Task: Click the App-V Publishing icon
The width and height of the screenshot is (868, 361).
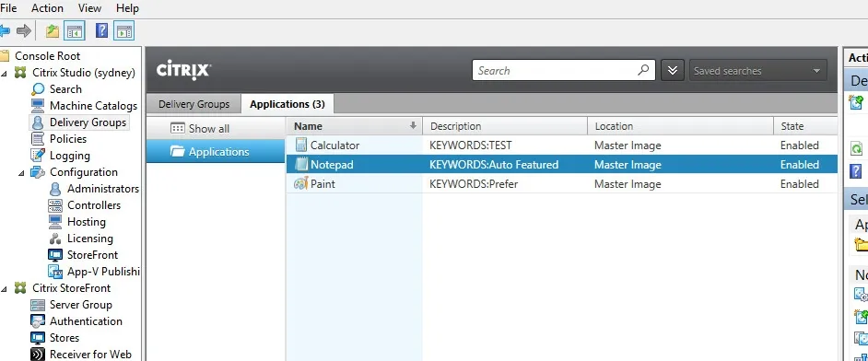Action: [x=54, y=272]
